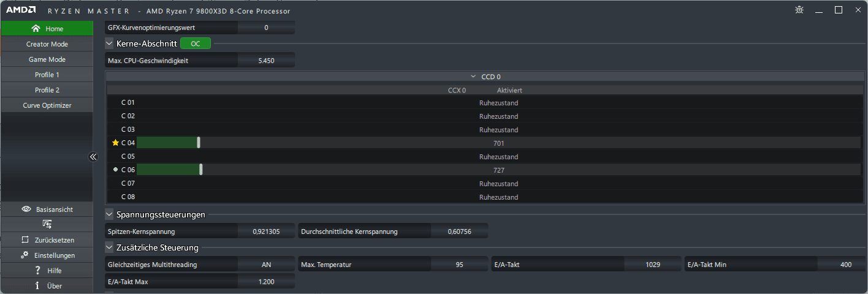868x294 pixels.
Task: Collapse the CCD 0 group
Action: (473, 77)
